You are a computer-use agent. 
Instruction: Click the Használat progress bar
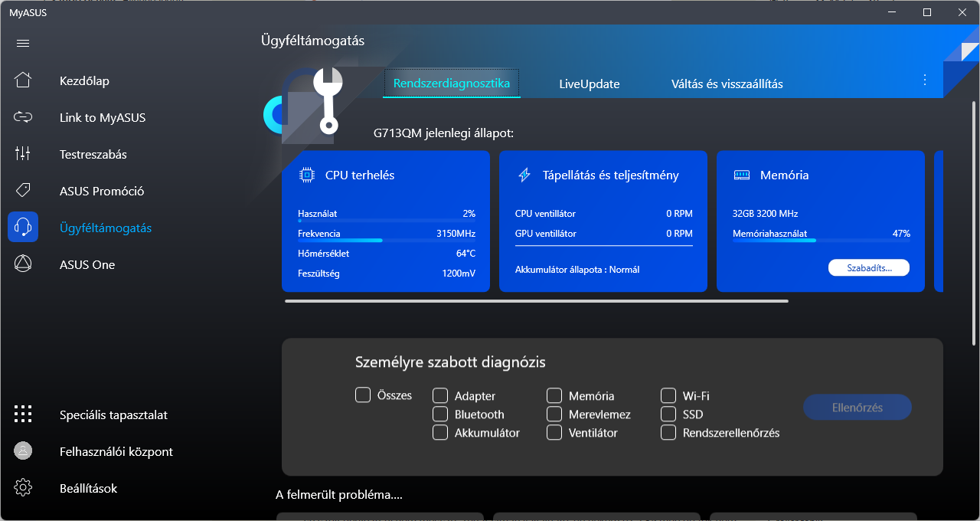387,220
